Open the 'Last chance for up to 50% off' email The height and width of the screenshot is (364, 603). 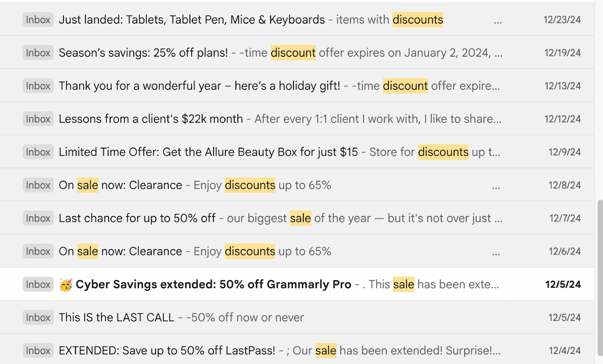pos(137,218)
